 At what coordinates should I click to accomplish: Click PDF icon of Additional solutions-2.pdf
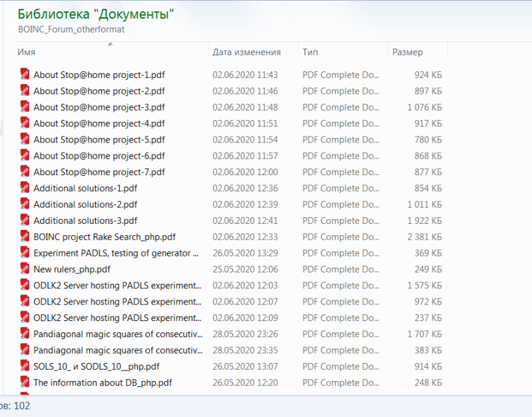click(x=25, y=204)
